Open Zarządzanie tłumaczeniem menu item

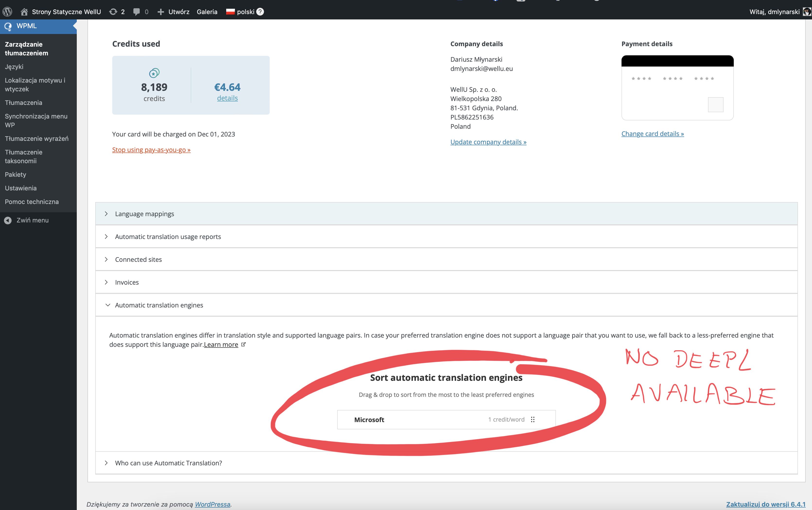click(x=26, y=49)
